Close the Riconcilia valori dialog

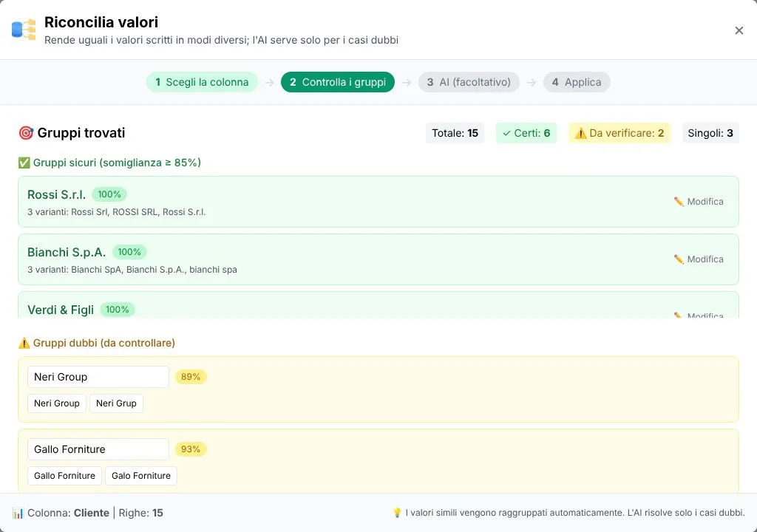[x=739, y=30]
